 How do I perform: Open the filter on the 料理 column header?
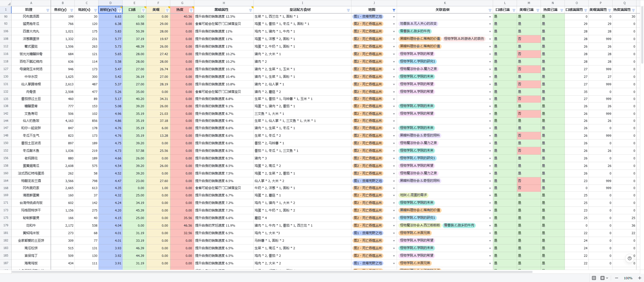pos(48,10)
